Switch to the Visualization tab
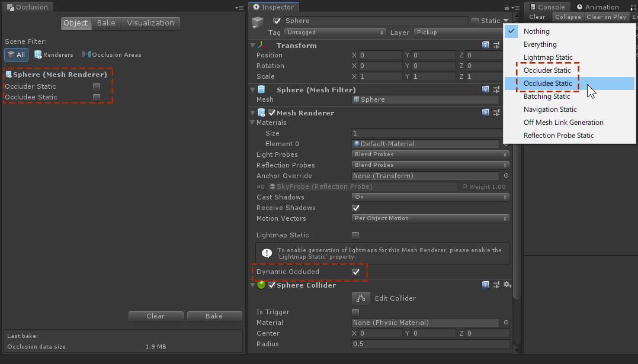Viewport: 638px width, 364px height. (x=150, y=23)
